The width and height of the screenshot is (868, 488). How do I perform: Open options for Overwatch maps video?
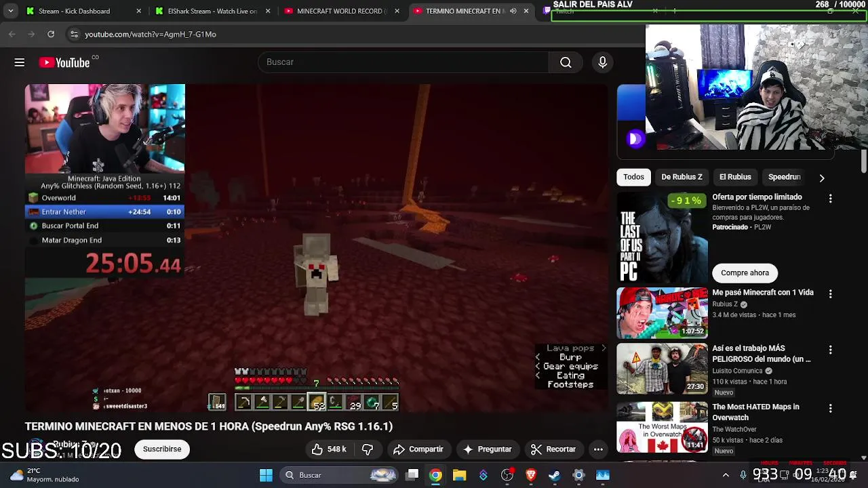[x=830, y=409]
